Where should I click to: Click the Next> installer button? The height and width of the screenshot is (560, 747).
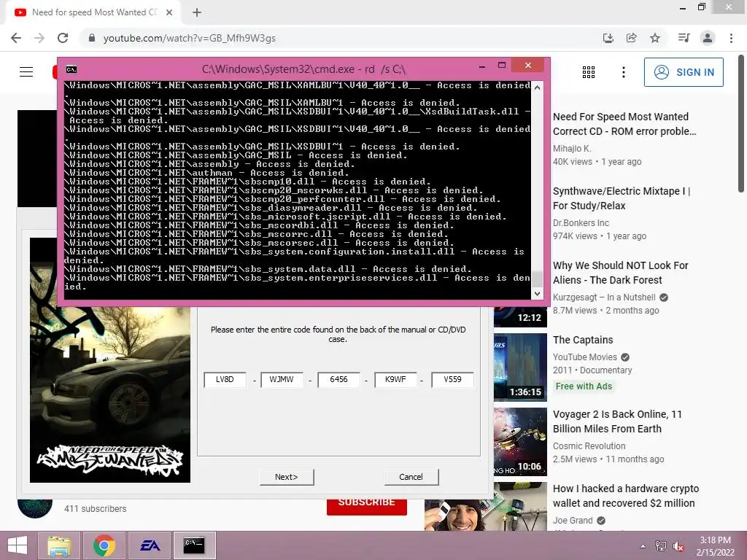tap(287, 477)
